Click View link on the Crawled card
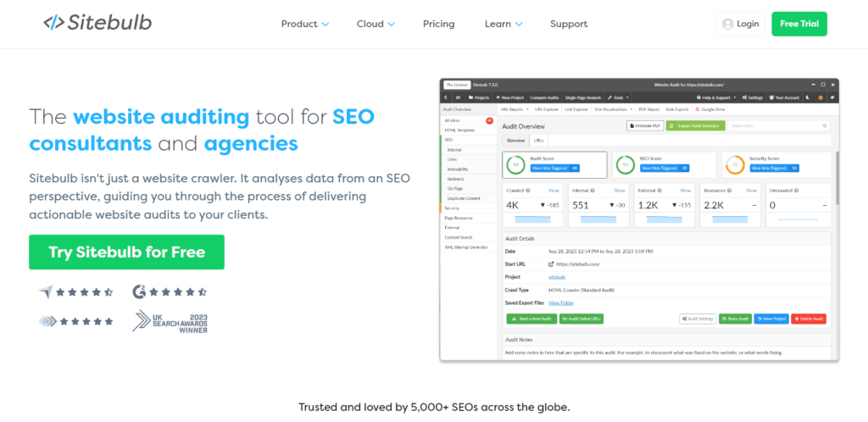This screenshot has width=868, height=422. 554,191
